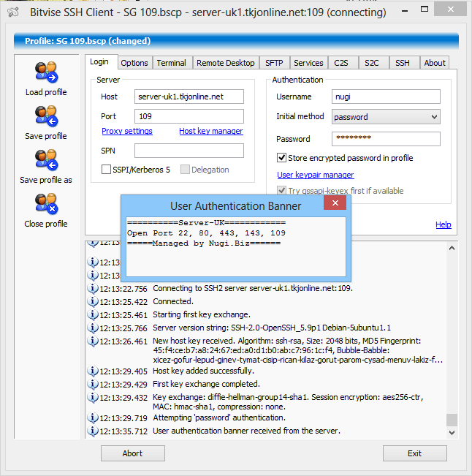Click the SPN input field
472x476 pixels.
point(189,151)
